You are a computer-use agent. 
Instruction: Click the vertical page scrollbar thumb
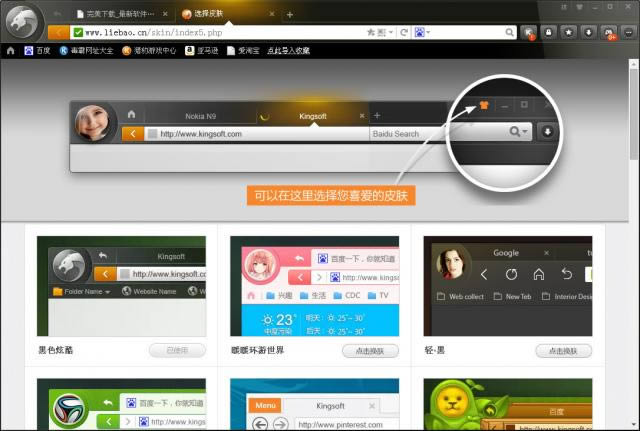point(633,114)
